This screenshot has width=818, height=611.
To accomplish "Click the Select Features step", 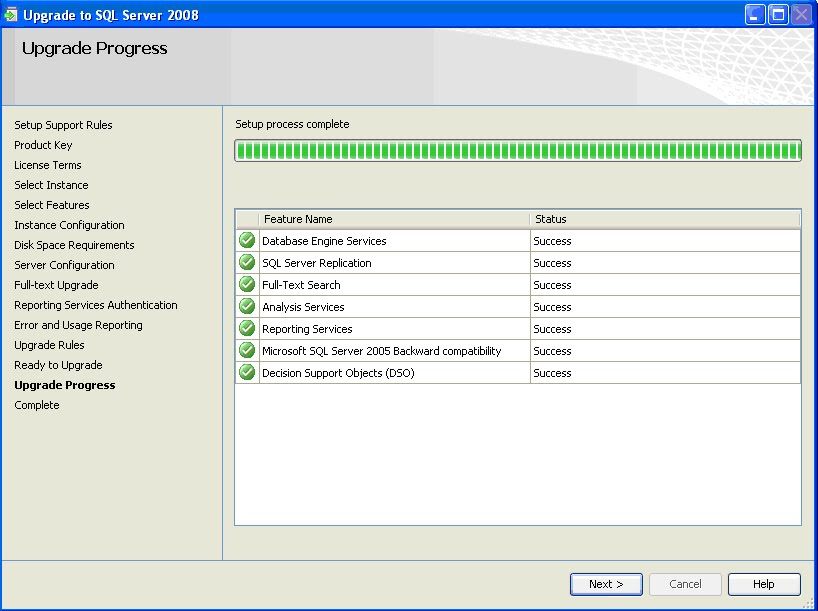I will [51, 205].
